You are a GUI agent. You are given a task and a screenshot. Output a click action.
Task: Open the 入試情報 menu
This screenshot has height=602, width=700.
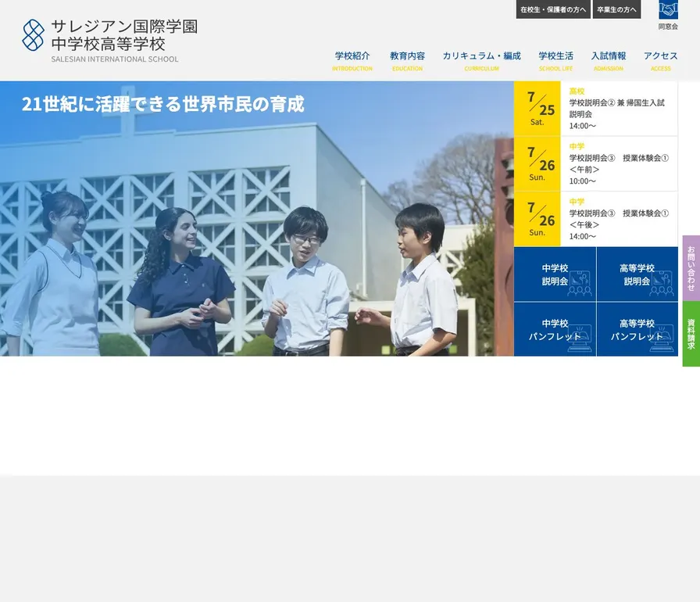609,61
